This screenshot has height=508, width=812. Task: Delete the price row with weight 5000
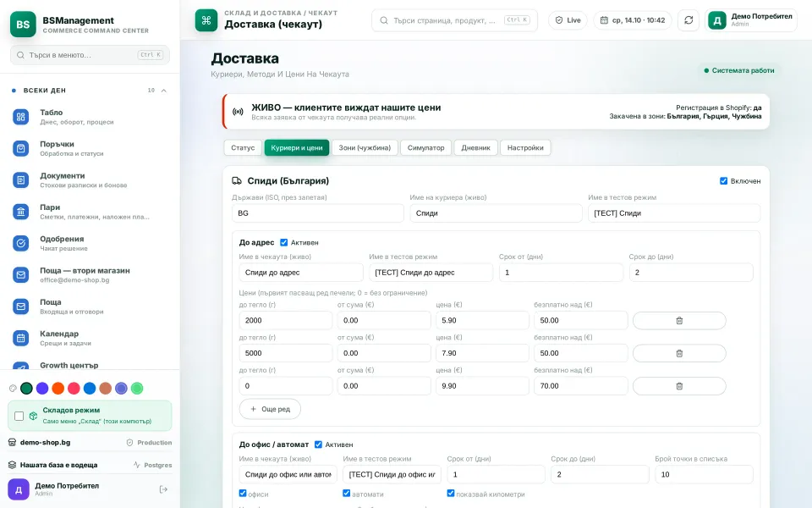click(679, 353)
